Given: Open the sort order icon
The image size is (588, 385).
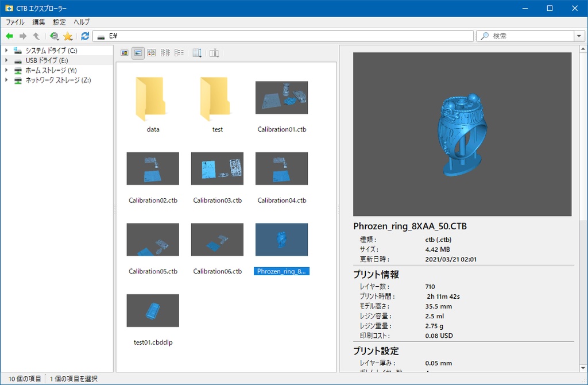Looking at the screenshot, I should 198,53.
